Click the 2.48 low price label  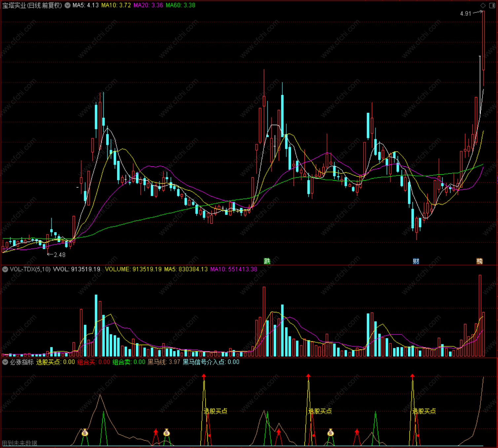[x=59, y=255]
